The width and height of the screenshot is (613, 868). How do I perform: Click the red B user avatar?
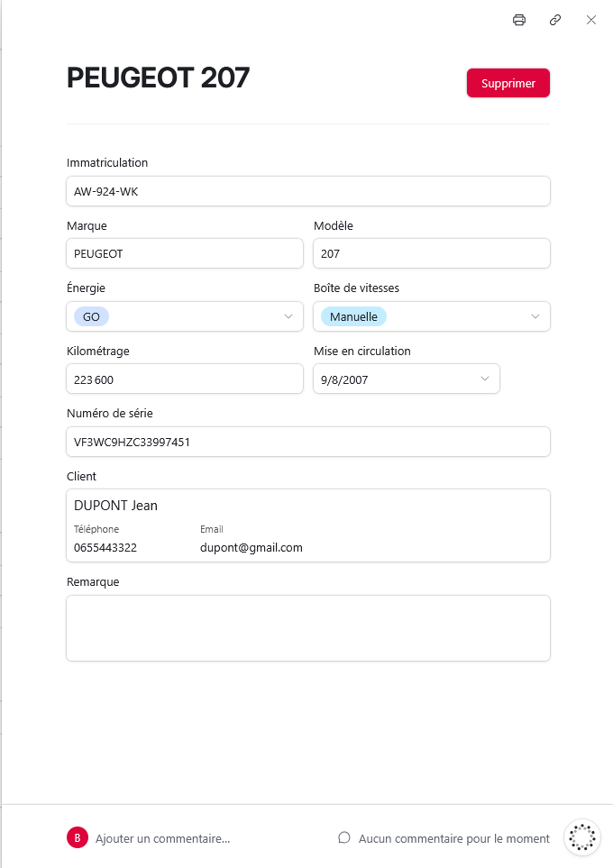(x=78, y=838)
